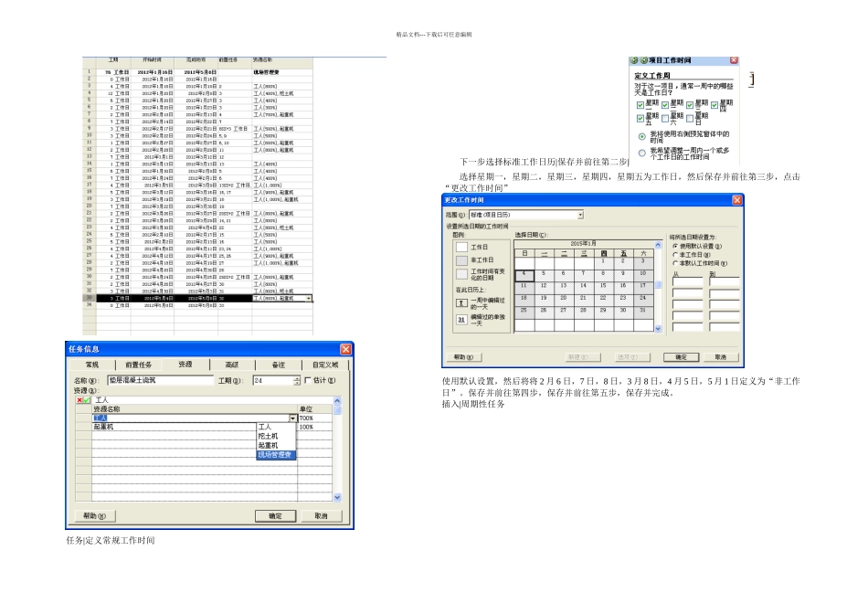Click the forward arrow in 项目工作时间 panel header

pyautogui.click(x=644, y=60)
